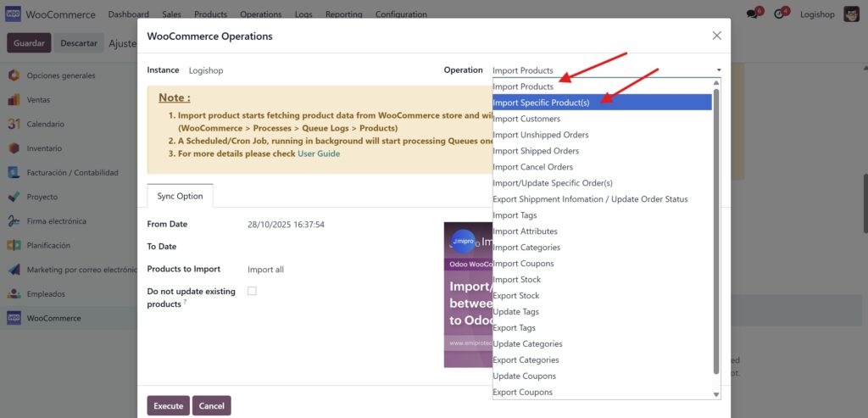Open the Empleados settings icon

tap(14, 294)
